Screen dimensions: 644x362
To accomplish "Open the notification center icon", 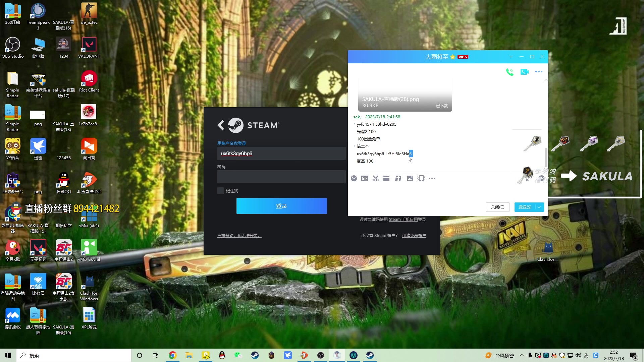I will 634,355.
